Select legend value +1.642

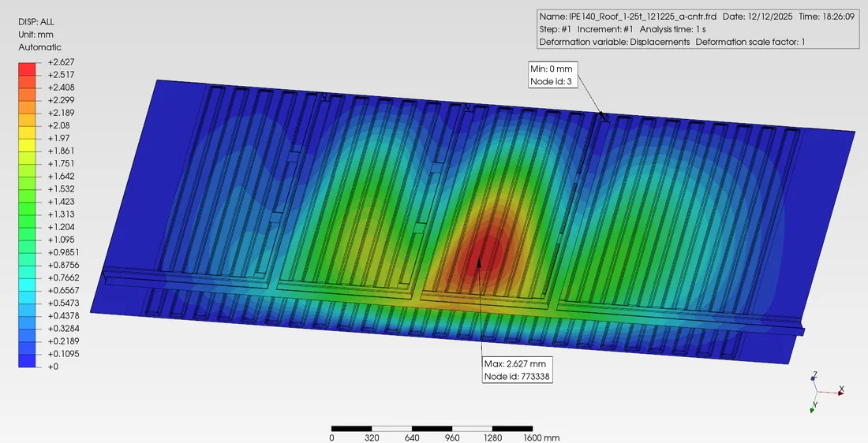[x=61, y=177]
